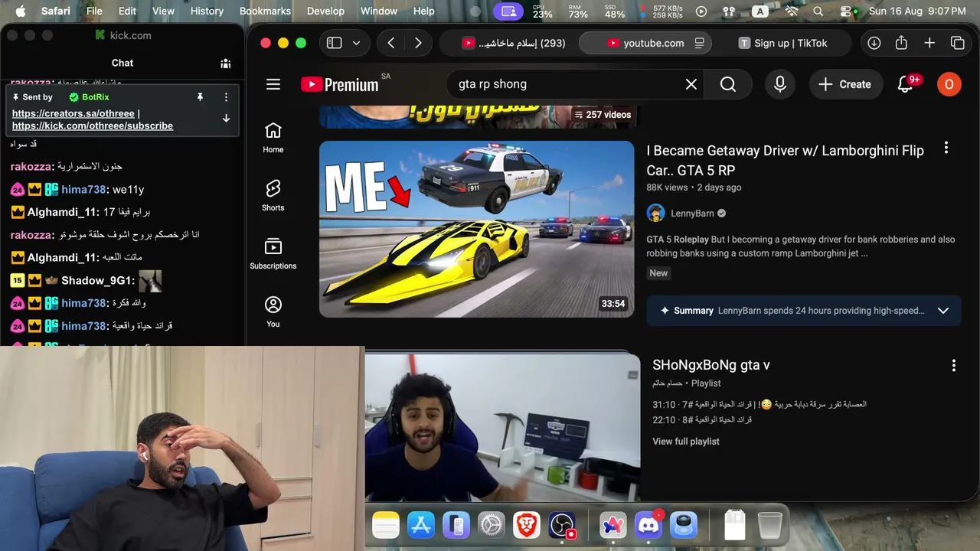Go to YouTube Home in the sidebar
This screenshot has height=551, width=980.
(x=273, y=139)
